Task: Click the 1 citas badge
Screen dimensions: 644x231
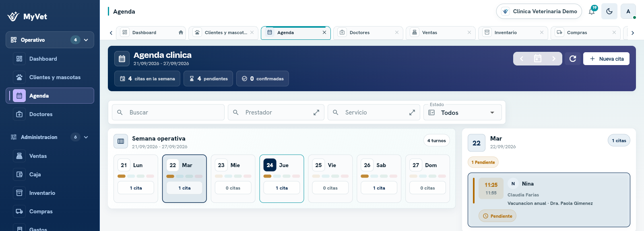Action: coord(619,141)
